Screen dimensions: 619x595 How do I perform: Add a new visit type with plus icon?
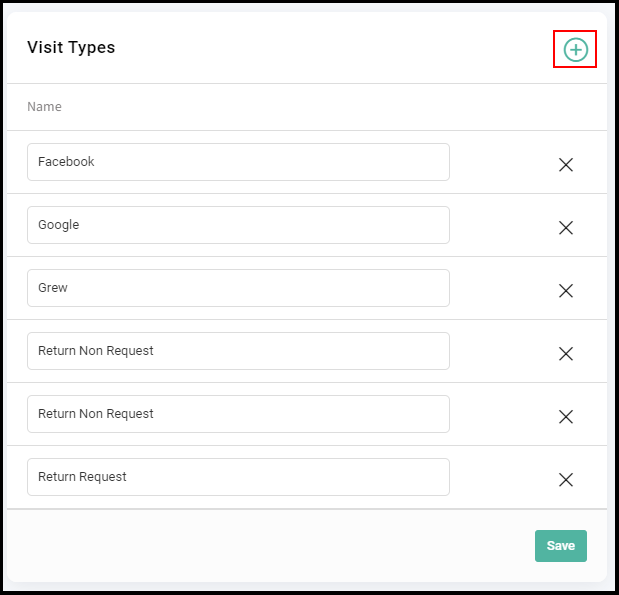coord(575,50)
